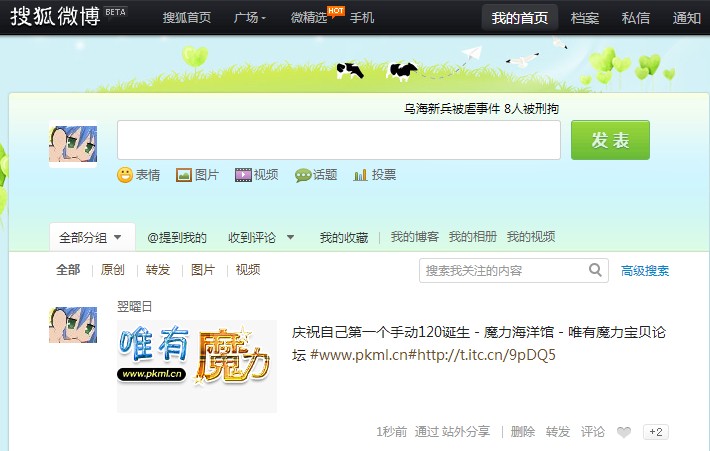Open the 广场 menu in top navigation
Viewport: 710px width, 451px height.
pyautogui.click(x=249, y=18)
